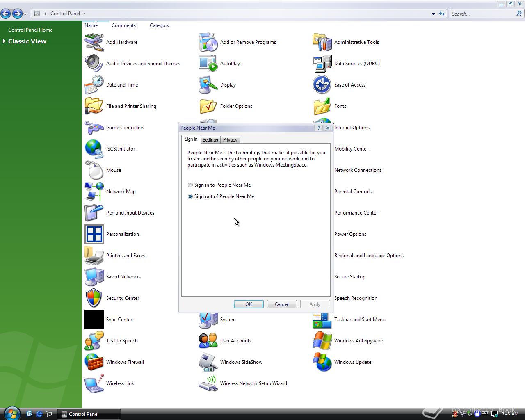Viewport: 525px width, 420px height.
Task: Open Network Connections item
Action: tap(358, 170)
